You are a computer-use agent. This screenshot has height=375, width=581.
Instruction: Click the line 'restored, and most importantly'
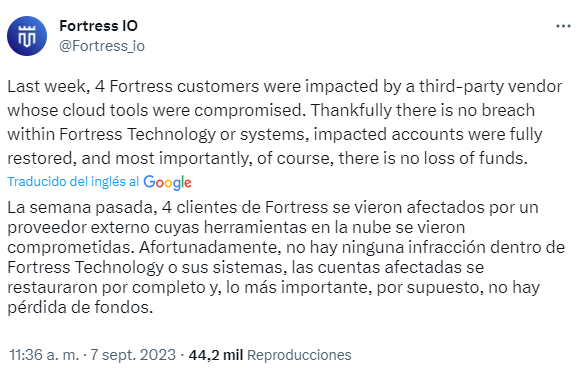pos(267,159)
